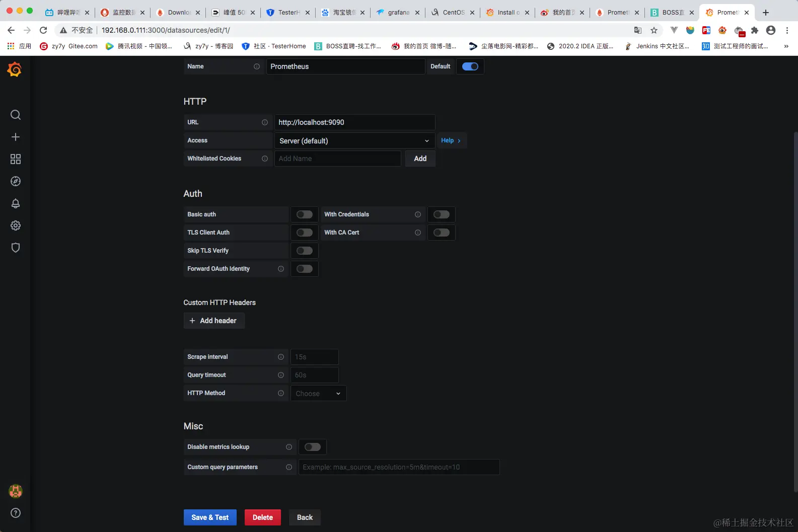This screenshot has height=532, width=798.
Task: Open the Dashboards grid icon
Action: click(16, 159)
